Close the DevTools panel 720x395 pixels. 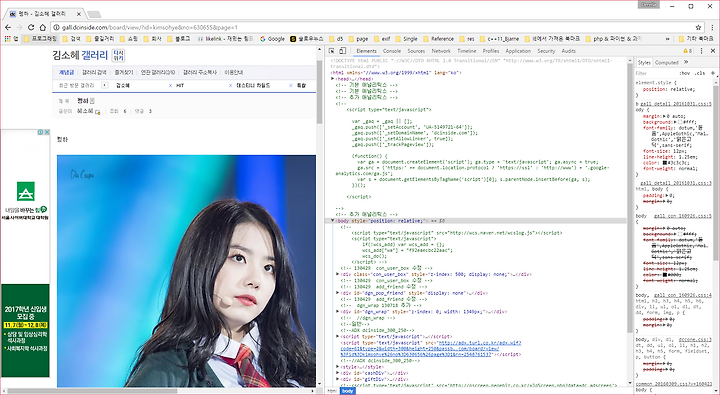[x=713, y=51]
